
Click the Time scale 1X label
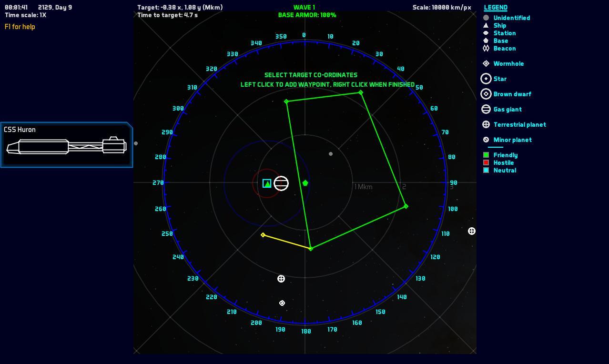[x=26, y=15]
